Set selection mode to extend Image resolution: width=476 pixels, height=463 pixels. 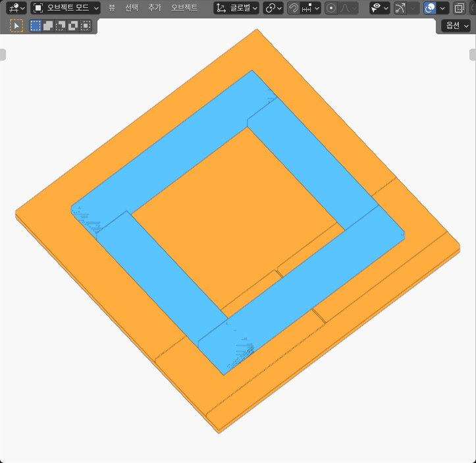[x=48, y=26]
